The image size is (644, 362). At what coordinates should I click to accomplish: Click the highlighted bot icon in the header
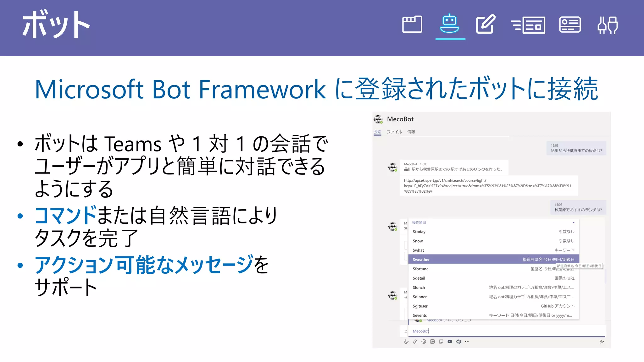(450, 24)
